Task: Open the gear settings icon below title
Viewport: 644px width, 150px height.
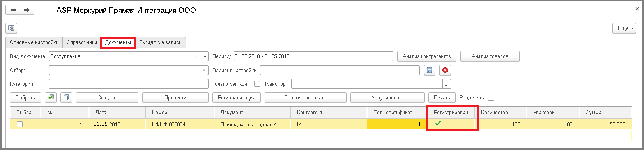Action: pyautogui.click(x=11, y=28)
